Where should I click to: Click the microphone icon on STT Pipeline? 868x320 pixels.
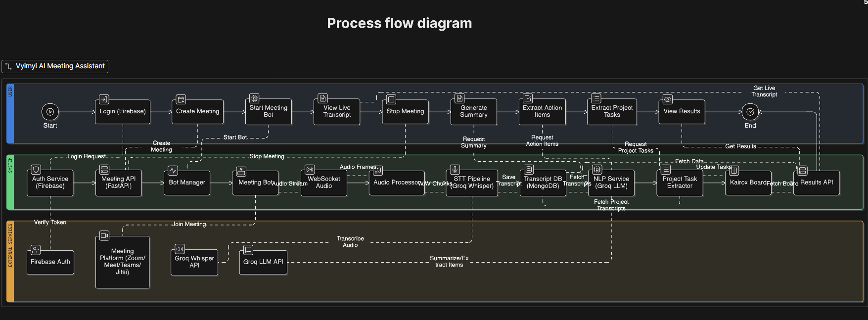coord(455,170)
